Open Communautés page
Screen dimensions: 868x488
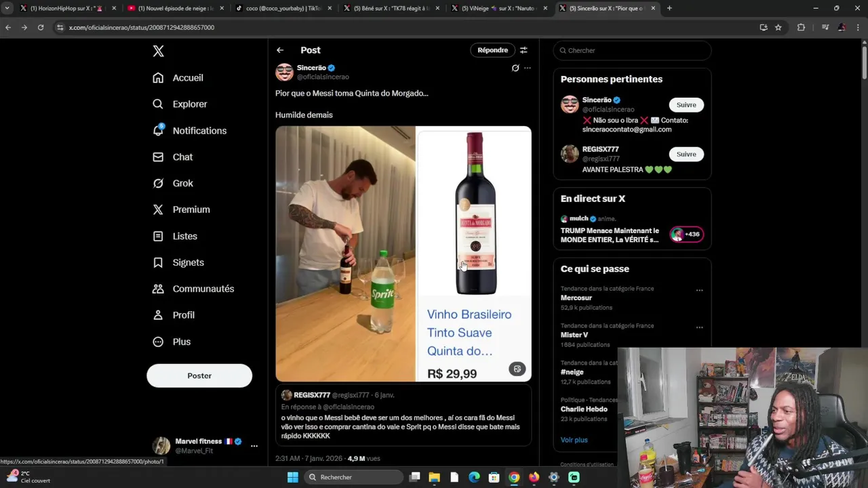tap(194, 289)
